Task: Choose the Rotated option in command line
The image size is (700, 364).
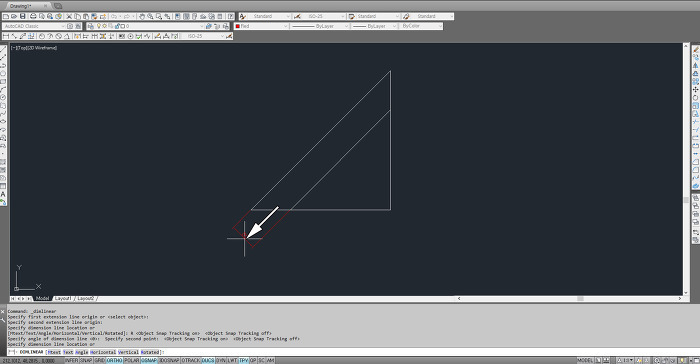Action: 150,352
